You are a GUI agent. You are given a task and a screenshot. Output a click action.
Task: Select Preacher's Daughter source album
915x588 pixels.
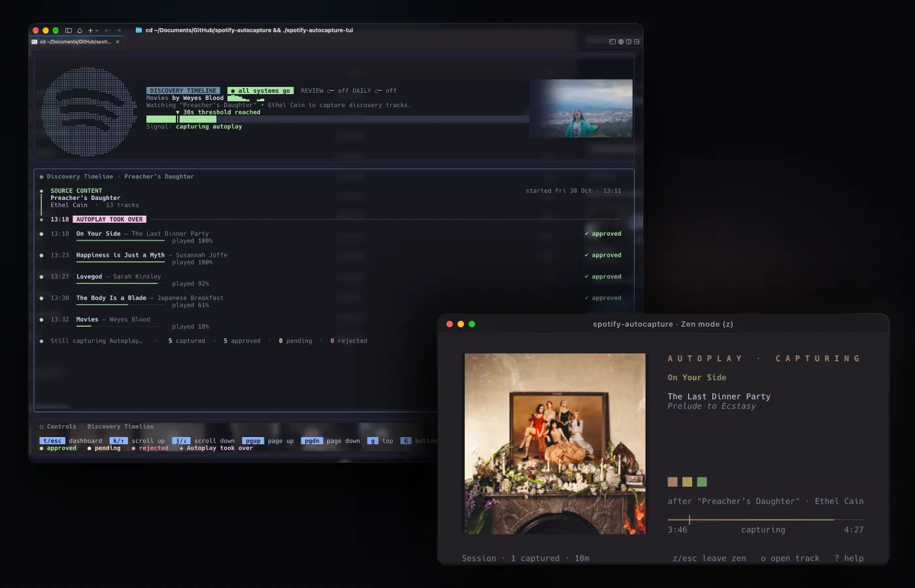[x=86, y=198]
